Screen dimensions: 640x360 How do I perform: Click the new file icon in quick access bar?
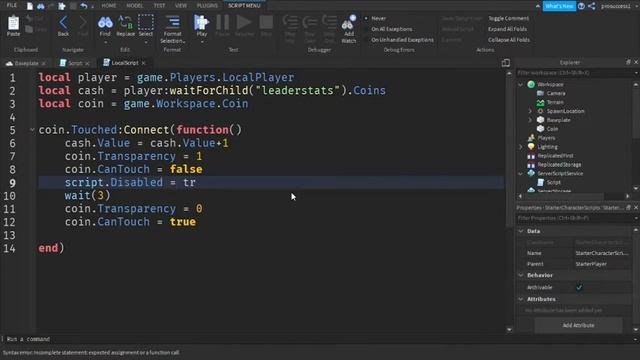[x=30, y=6]
